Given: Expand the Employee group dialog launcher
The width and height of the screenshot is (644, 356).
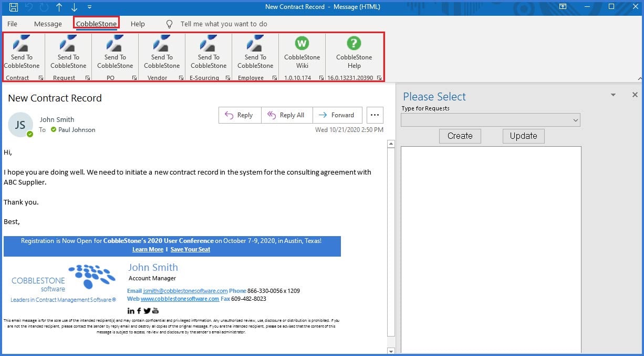Looking at the screenshot, I should 275,78.
